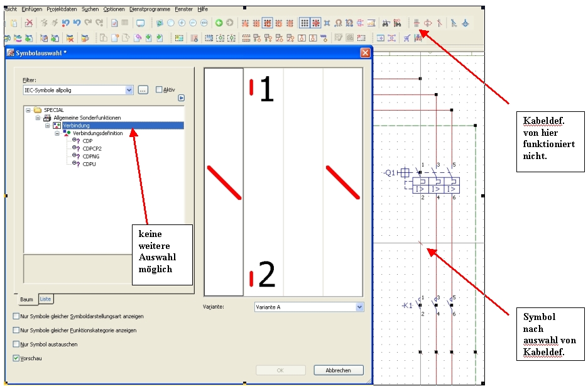The height and width of the screenshot is (386, 588).
Task: Open the Projektdaten menu
Action: pyautogui.click(x=62, y=9)
